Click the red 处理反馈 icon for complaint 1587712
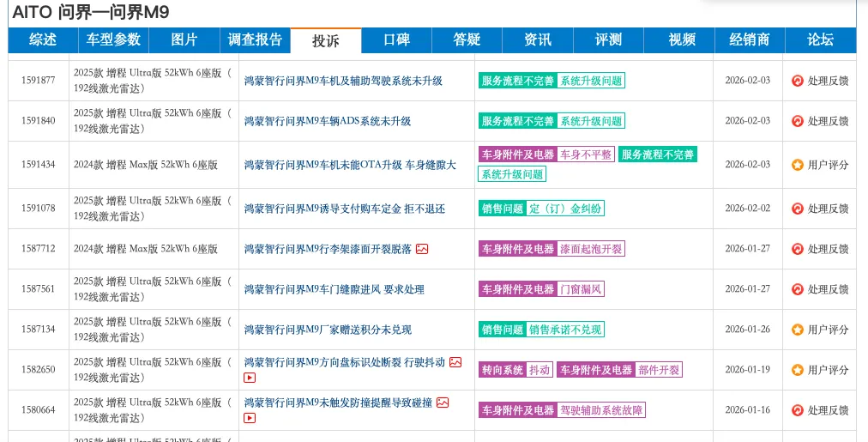Screen dimensions: 868x442 (x=797, y=249)
